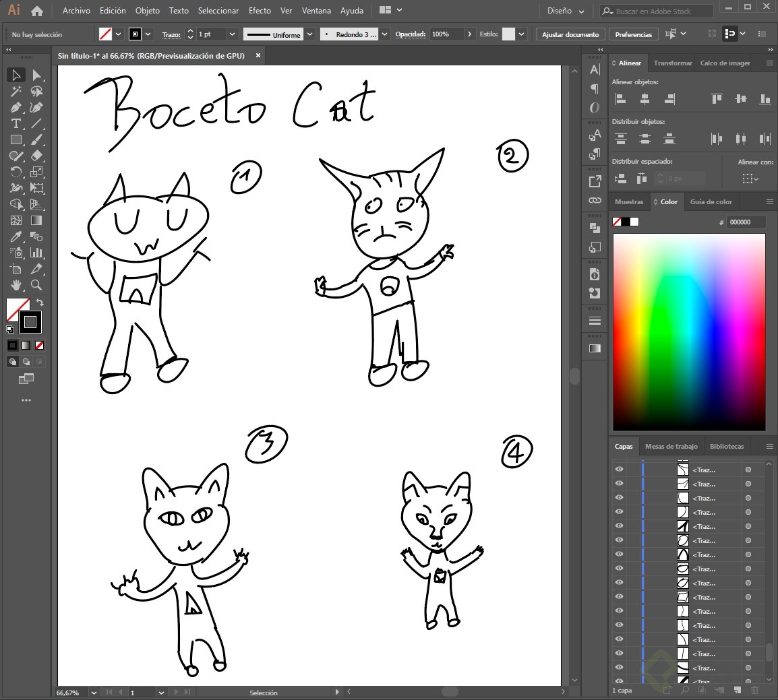Choose the Rectangle shape tool
This screenshot has width=778, height=700.
tap(16, 139)
